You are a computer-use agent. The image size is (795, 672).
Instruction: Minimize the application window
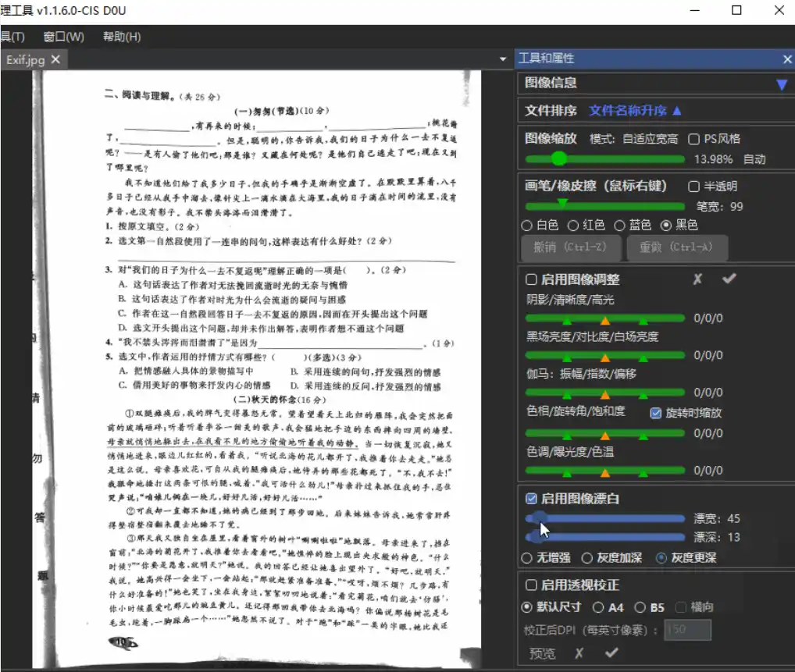click(x=694, y=10)
